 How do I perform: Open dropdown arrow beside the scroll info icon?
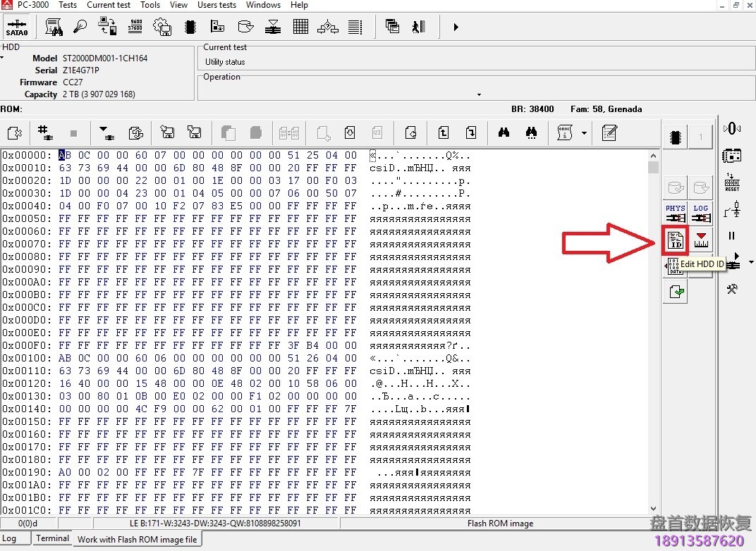pos(584,132)
